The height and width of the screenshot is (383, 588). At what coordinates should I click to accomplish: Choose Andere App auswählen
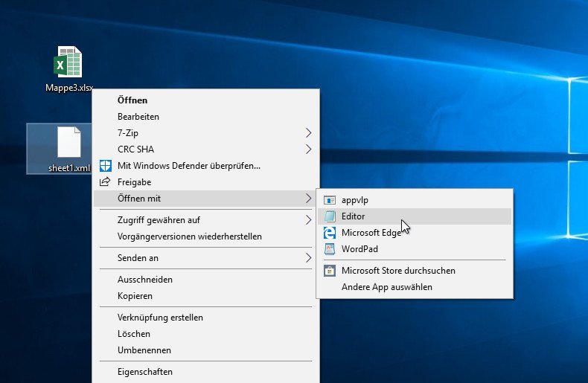[x=386, y=287]
